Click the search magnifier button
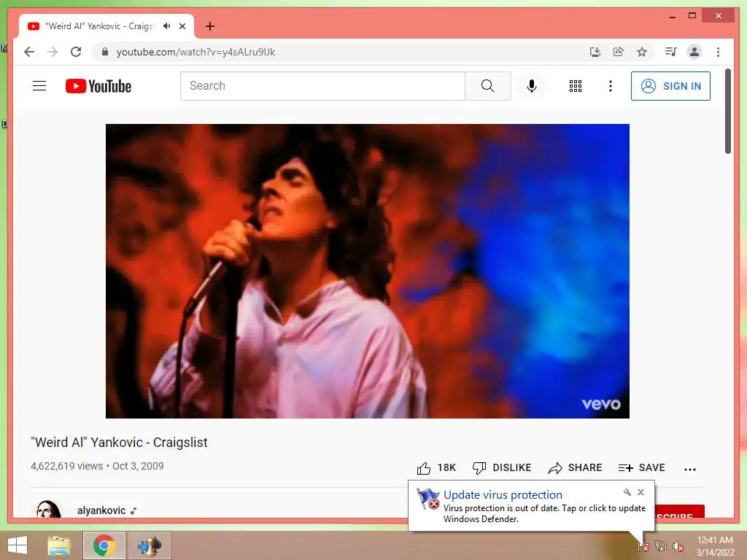 point(487,86)
